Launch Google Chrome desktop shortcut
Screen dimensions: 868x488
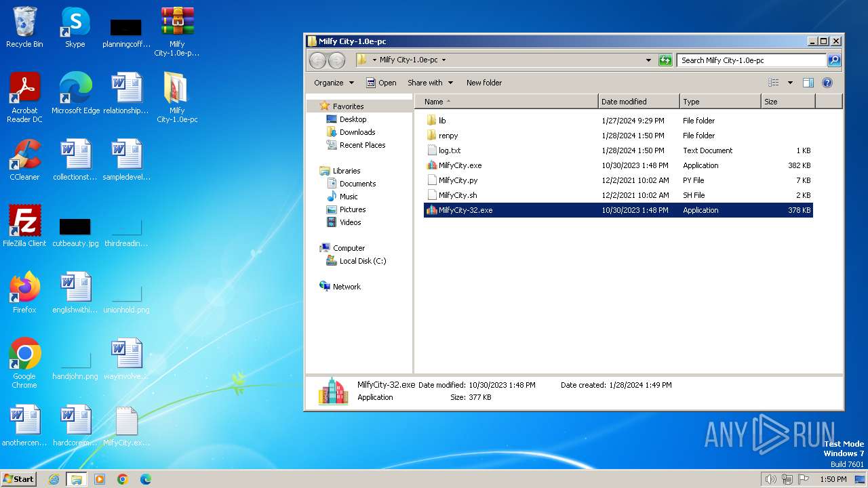(x=24, y=363)
